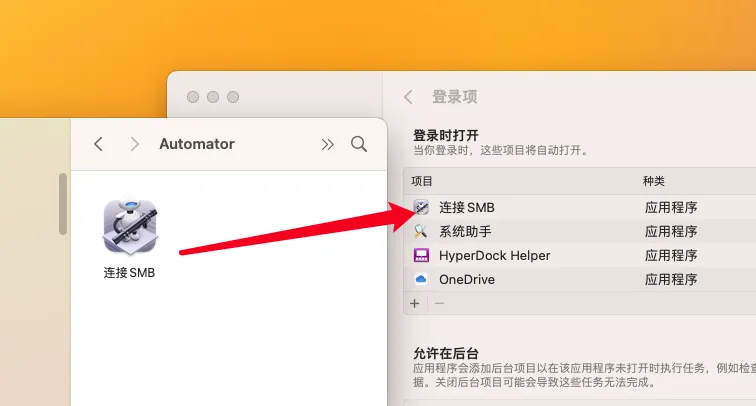
Task: Click the 连接SMB file name label in Finder
Action: click(129, 273)
